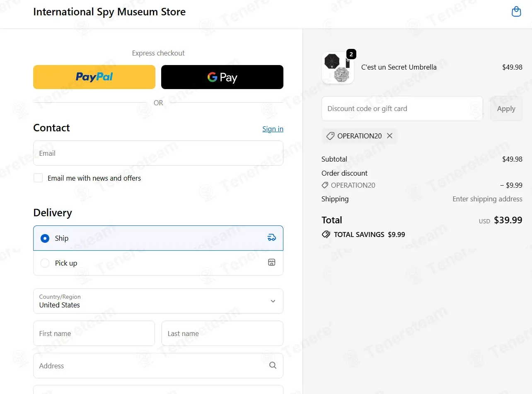Viewport: 532px width, 394px height.
Task: Click the item quantity badge showing 2
Action: [x=351, y=54]
